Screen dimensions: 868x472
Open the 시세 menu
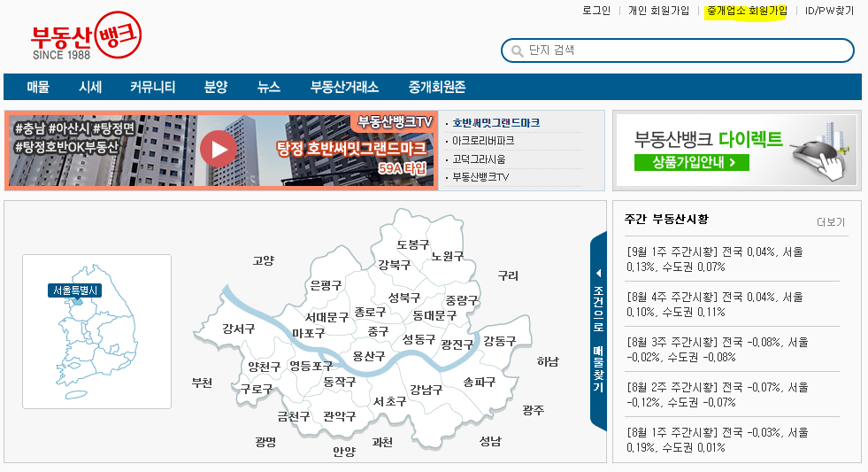tap(90, 87)
